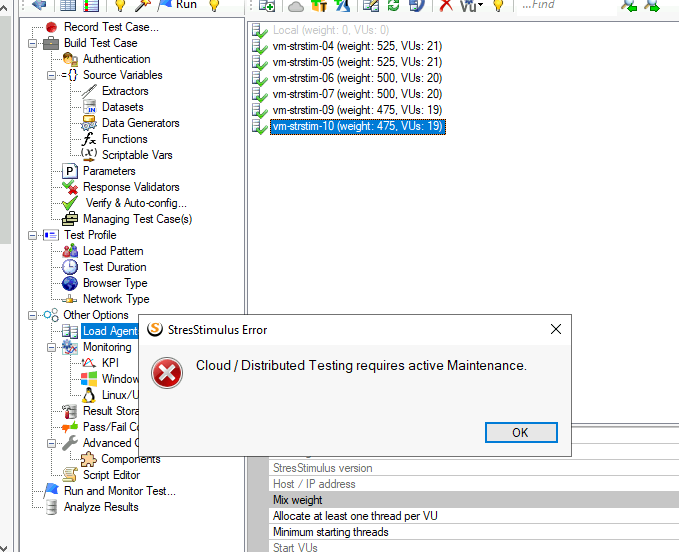Click the gray cloud icon in agents toolbar

coord(296,6)
